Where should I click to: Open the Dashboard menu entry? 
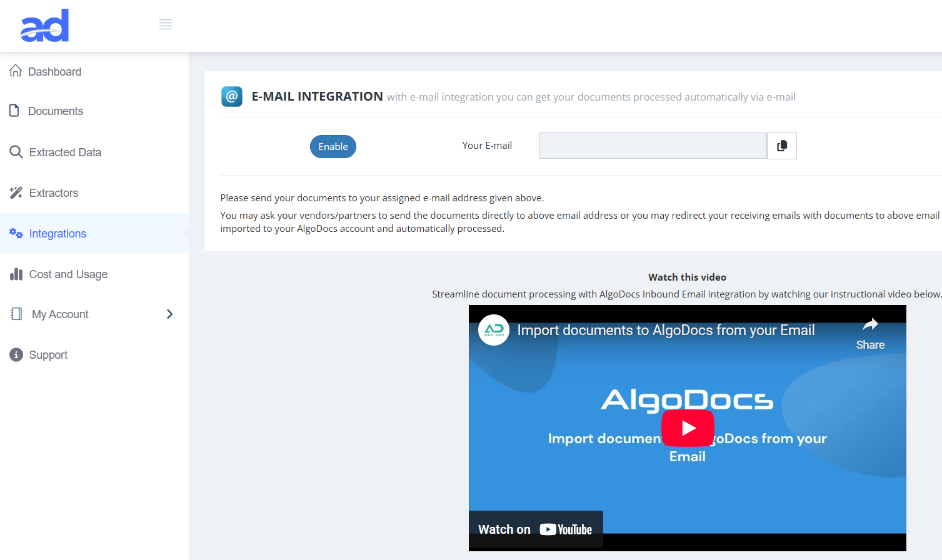tap(55, 71)
